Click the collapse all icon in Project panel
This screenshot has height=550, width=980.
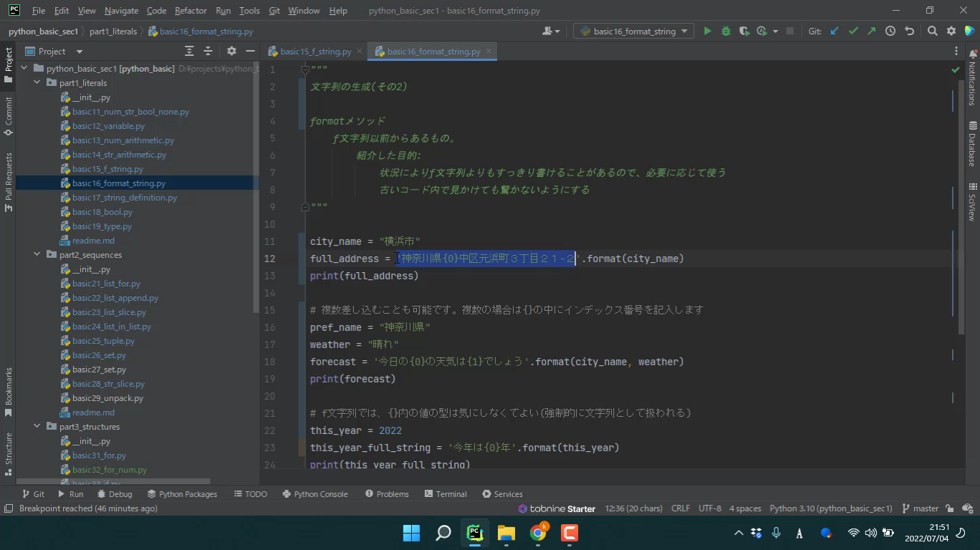(x=208, y=51)
